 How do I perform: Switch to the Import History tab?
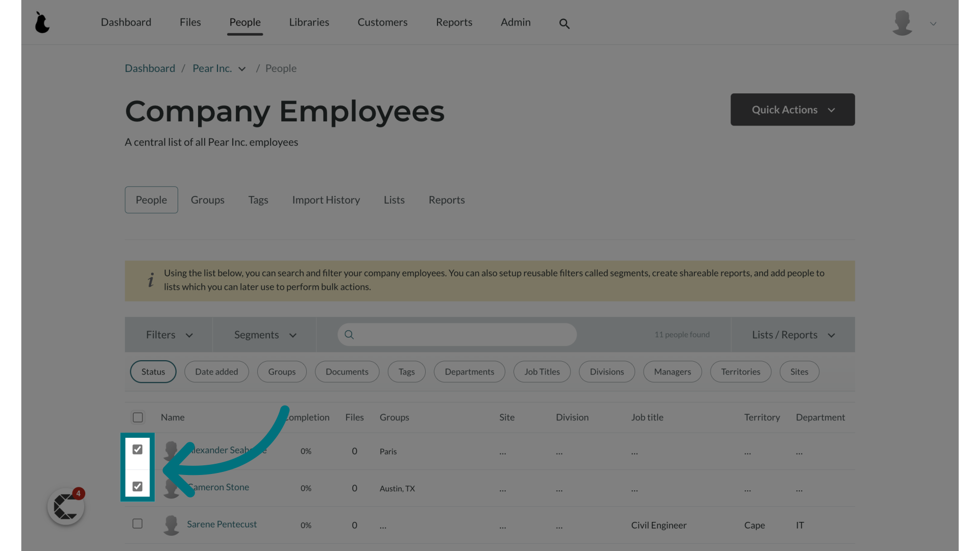[326, 200]
